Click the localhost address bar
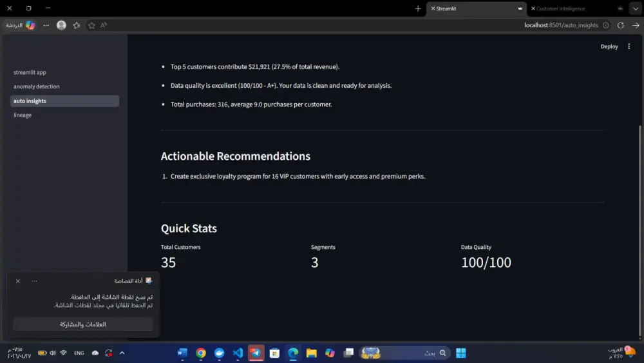This screenshot has width=644, height=363. pyautogui.click(x=561, y=25)
